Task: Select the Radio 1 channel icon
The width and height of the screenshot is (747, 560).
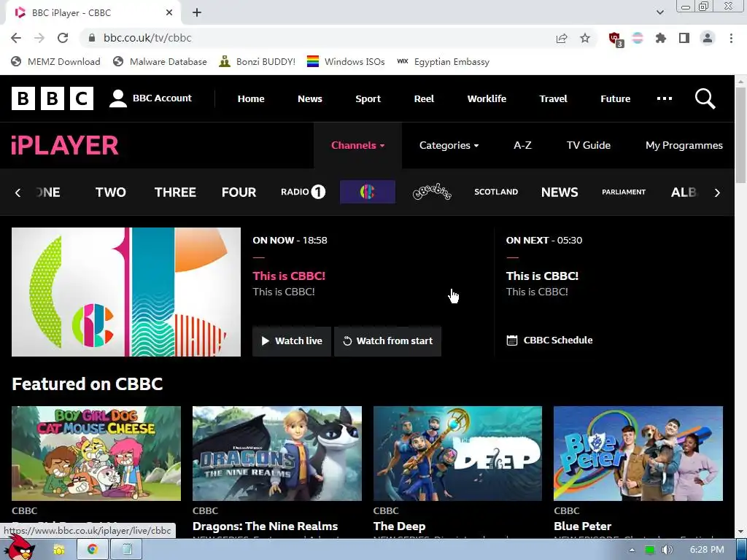Action: (303, 192)
